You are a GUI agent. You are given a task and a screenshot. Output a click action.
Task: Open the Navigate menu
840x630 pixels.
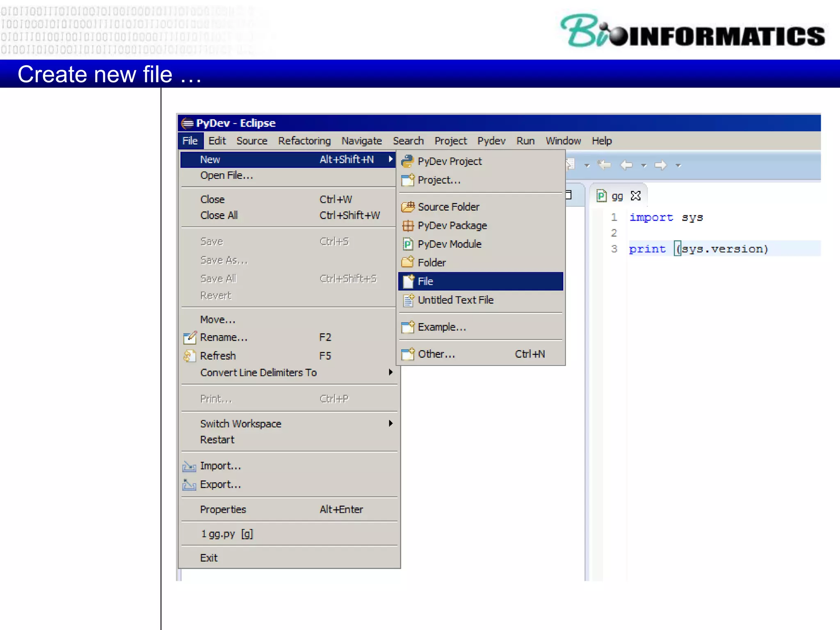point(362,141)
